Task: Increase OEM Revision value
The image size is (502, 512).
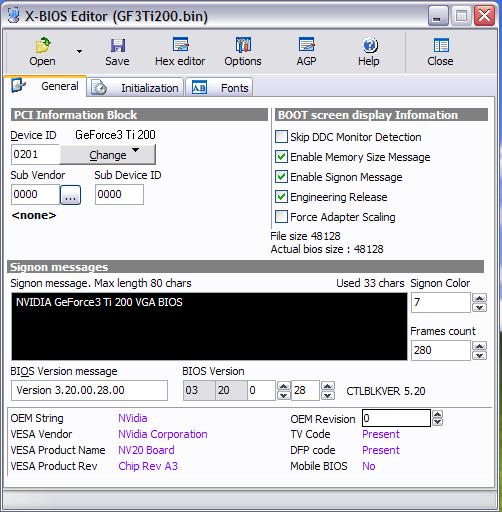Action: click(437, 414)
